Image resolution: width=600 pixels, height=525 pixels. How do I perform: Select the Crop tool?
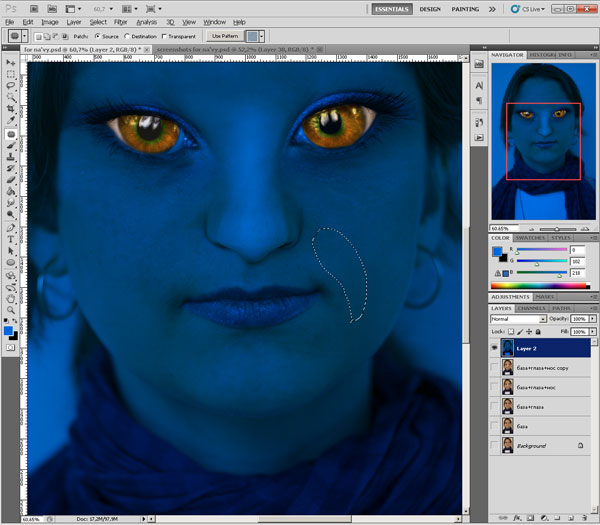coord(11,109)
